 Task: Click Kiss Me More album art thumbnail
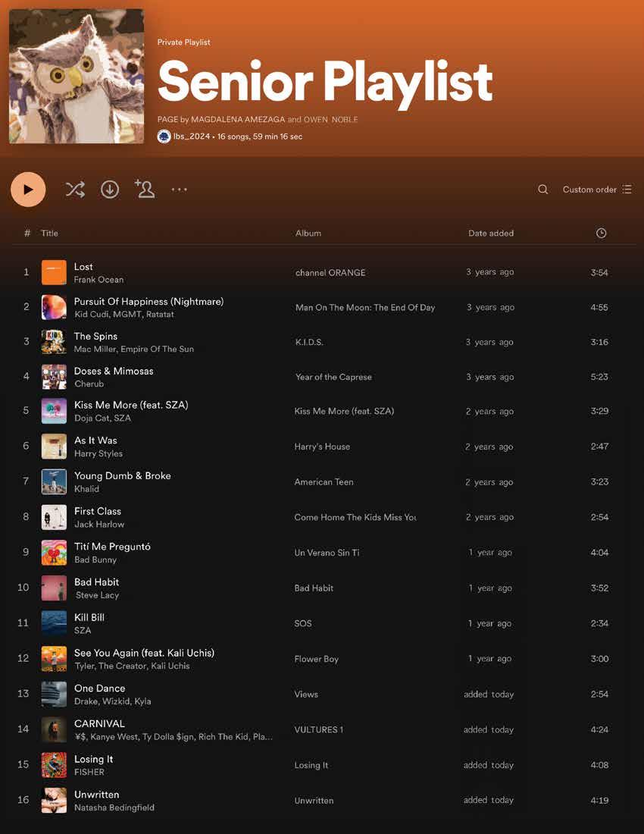click(x=55, y=411)
